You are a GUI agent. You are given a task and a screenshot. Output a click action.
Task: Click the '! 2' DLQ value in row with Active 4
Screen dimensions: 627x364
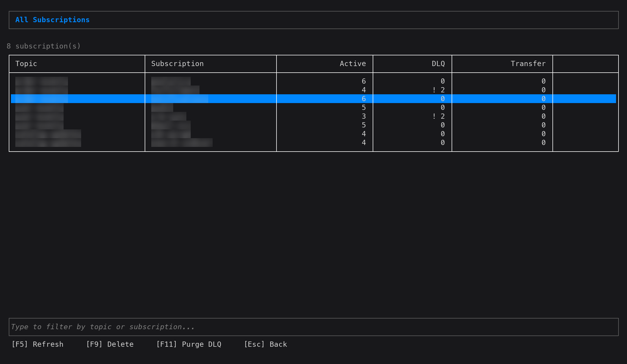[x=438, y=90]
